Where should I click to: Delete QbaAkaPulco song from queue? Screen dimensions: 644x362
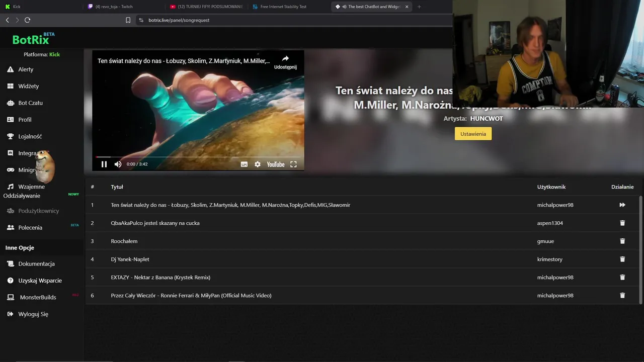pyautogui.click(x=622, y=223)
